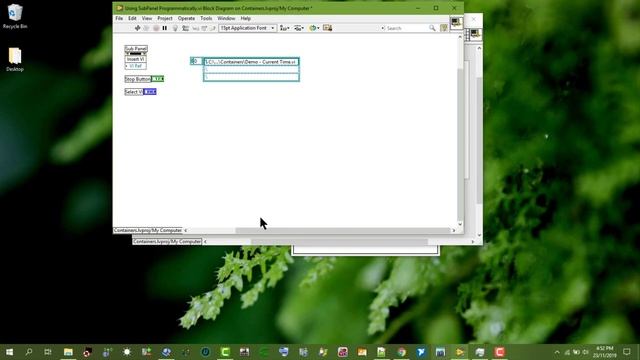Open the Windows Start menu
Image resolution: width=640 pixels, height=360 pixels.
(9, 352)
